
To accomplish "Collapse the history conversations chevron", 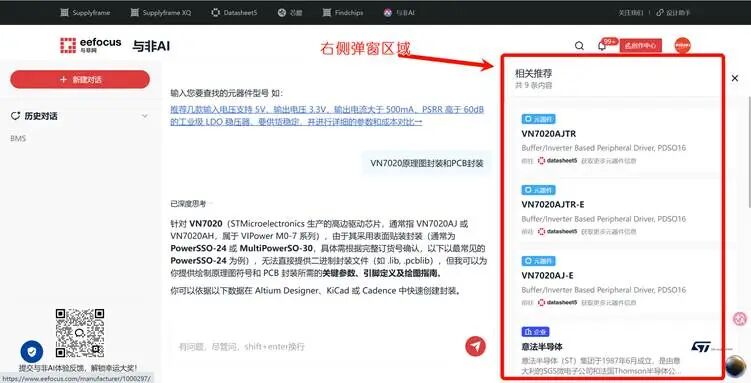I will click(x=145, y=116).
